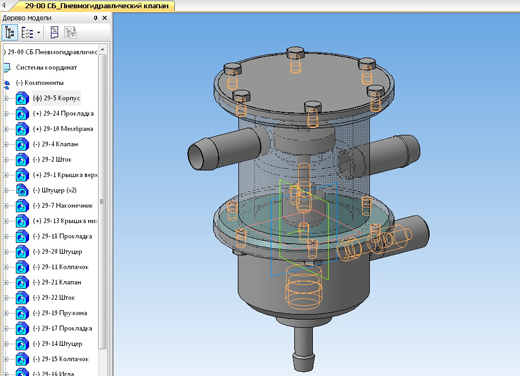This screenshot has width=520, height=376.
Task: Select (+) 29-10 Мембрана component
Action: click(63, 129)
